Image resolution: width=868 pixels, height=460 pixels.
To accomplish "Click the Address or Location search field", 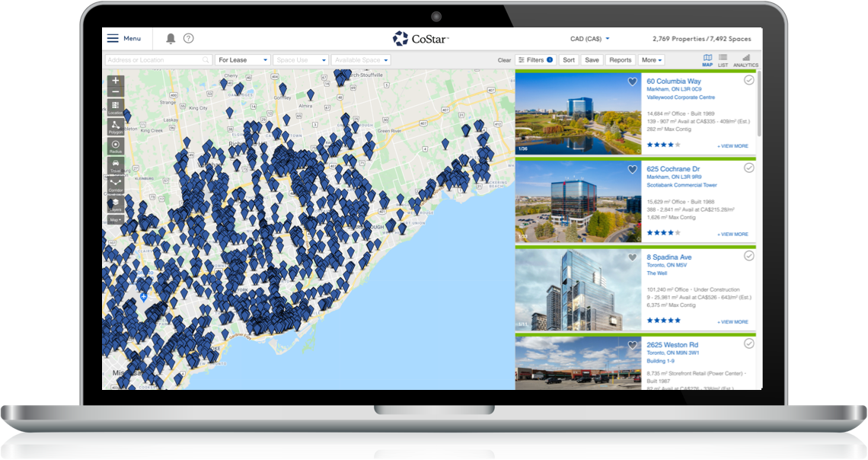I will [x=155, y=60].
